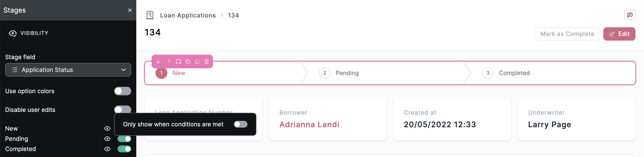Viewport: 644px width, 157px height.
Task: Turn off the Completed stage toggle
Action: point(124,149)
